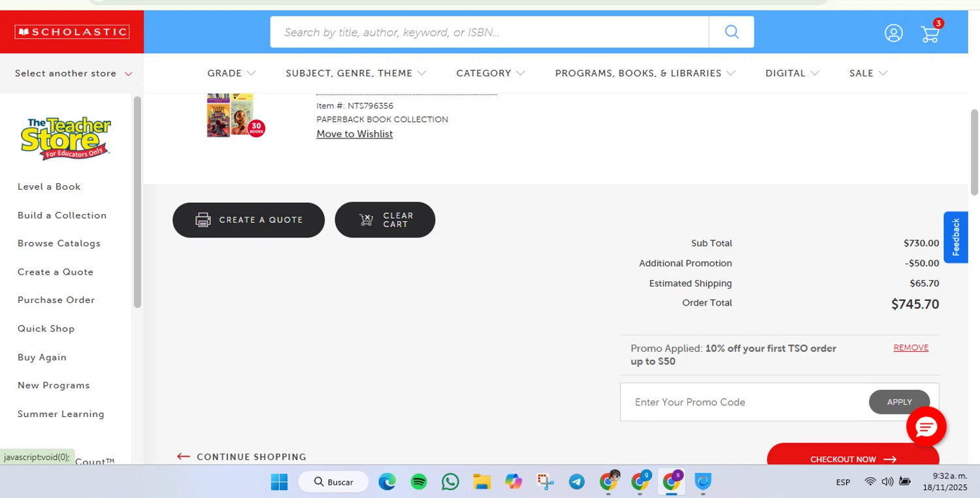Open Copilot from taskbar
The width and height of the screenshot is (980, 498).
(514, 482)
